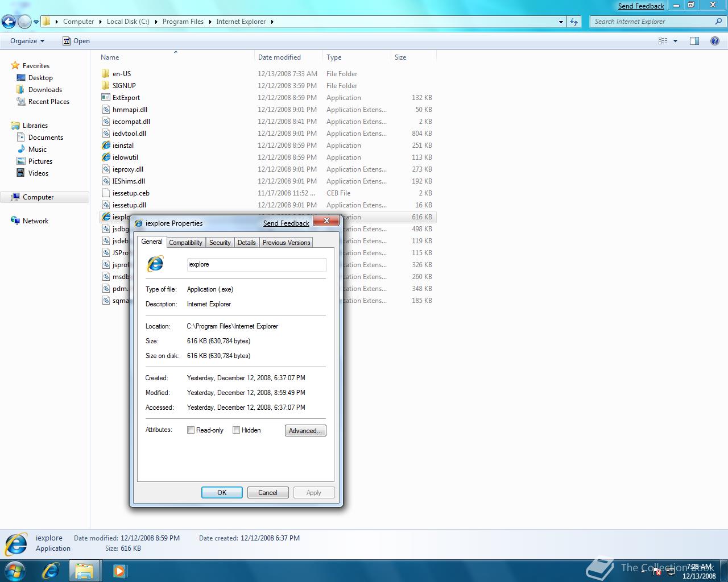Viewport: 728px width, 582px height.
Task: Open the recent pages dropdown arrow
Action: [x=36, y=22]
